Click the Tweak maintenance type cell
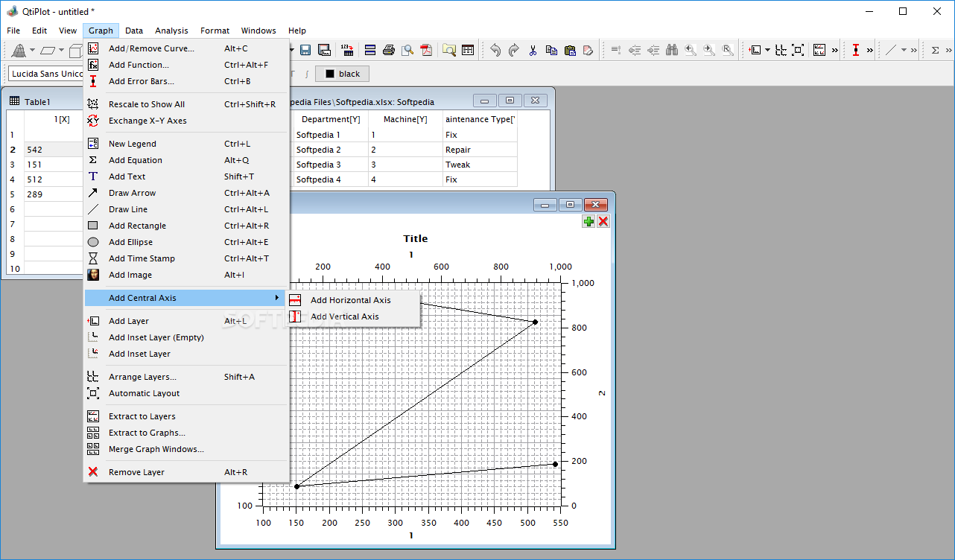Screen dimensions: 955x560 (480, 165)
